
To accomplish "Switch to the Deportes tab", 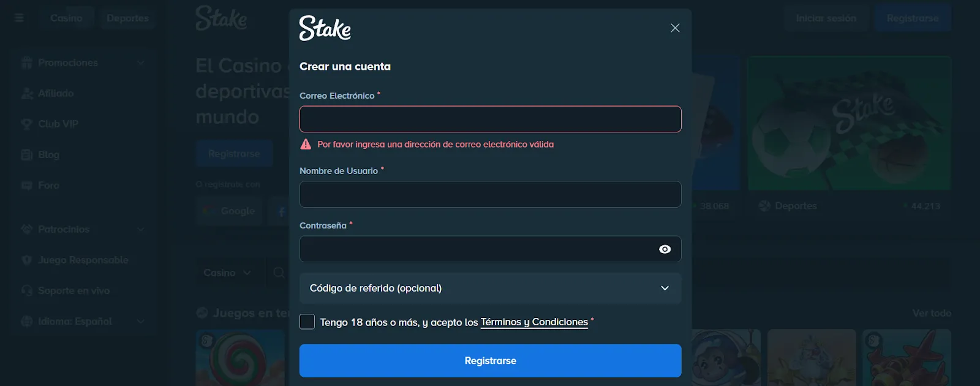I will pyautogui.click(x=127, y=18).
